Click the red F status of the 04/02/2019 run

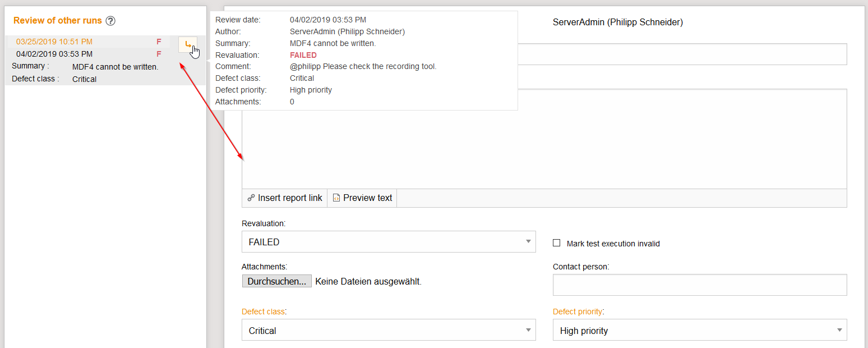(159, 54)
